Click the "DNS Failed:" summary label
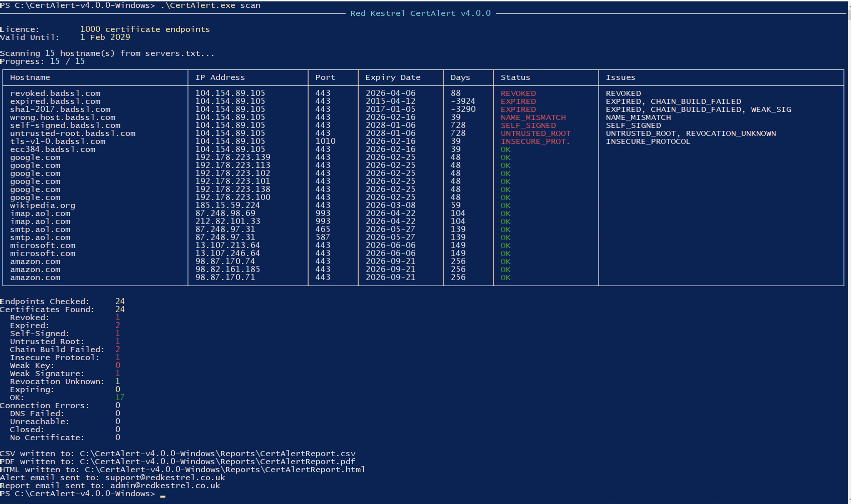851x504 pixels. pos(37,414)
